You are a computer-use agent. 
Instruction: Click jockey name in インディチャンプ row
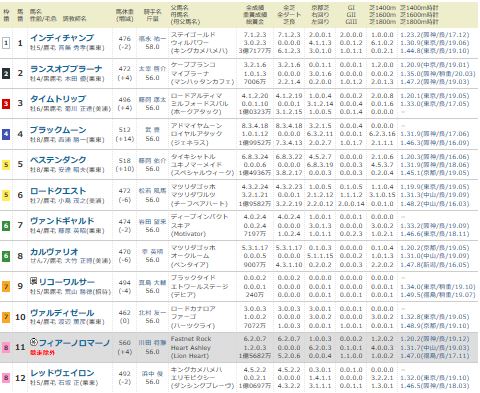(x=152, y=39)
